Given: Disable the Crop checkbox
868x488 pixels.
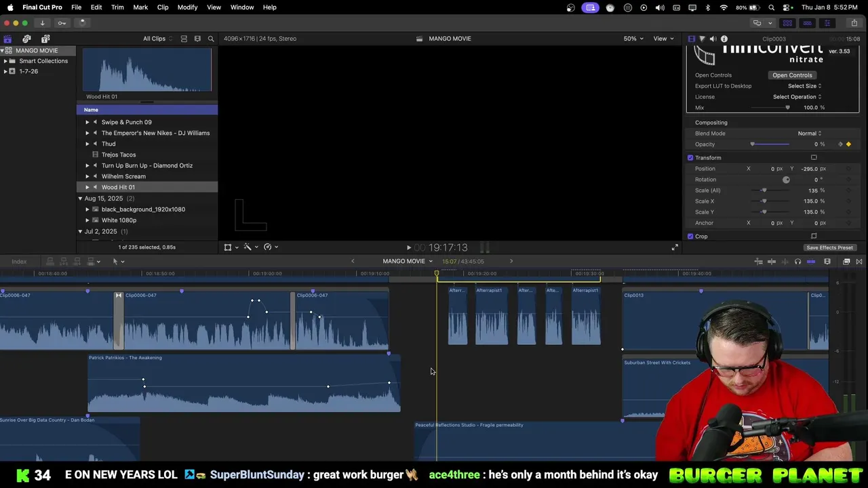Looking at the screenshot, I should click(x=690, y=237).
